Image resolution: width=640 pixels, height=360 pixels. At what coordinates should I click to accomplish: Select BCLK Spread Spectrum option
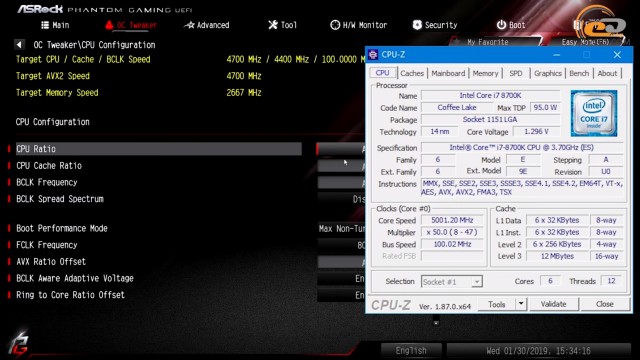(60, 199)
